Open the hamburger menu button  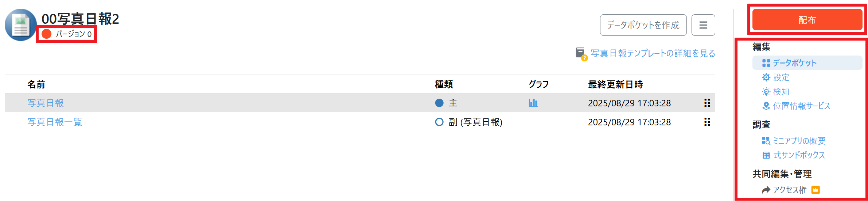pos(703,25)
